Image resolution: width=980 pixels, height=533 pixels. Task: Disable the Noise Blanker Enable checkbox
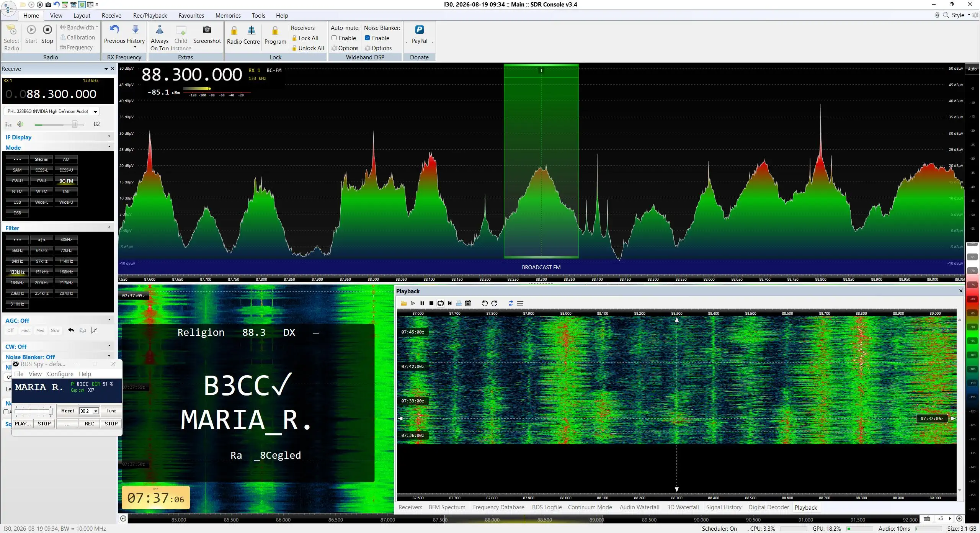tap(367, 38)
